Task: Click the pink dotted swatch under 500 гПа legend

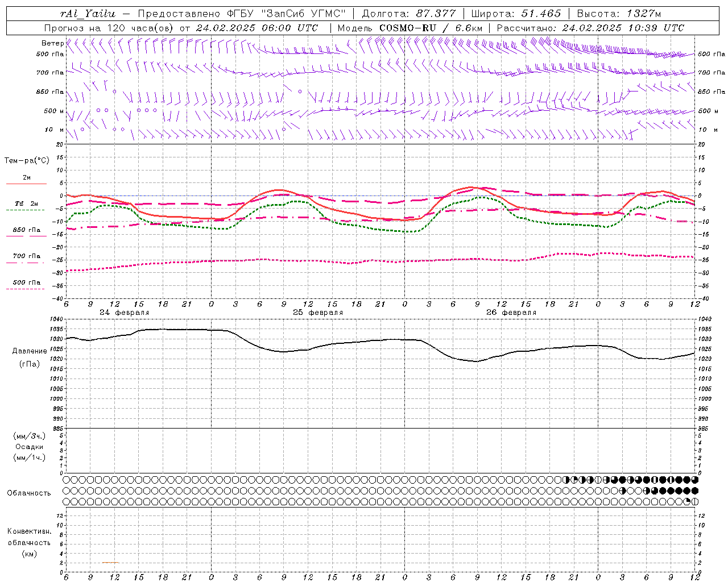Action: pyautogui.click(x=25, y=289)
